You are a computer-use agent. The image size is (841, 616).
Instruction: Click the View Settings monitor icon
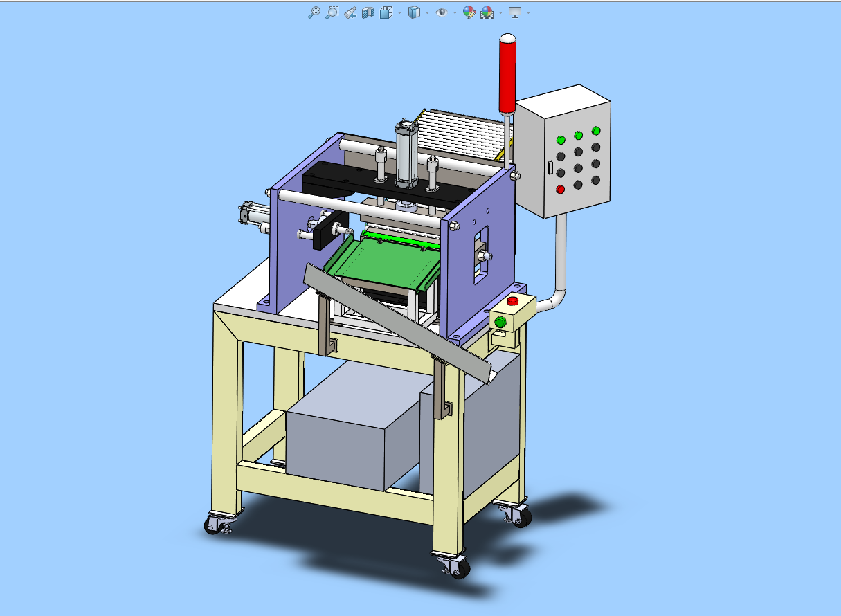(515, 12)
